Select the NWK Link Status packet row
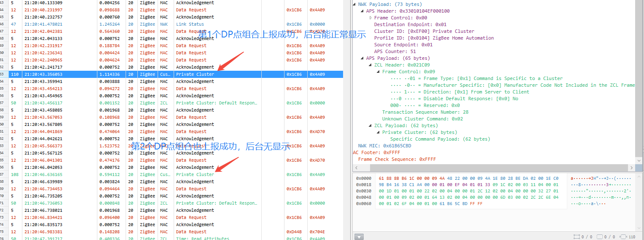 (184, 24)
